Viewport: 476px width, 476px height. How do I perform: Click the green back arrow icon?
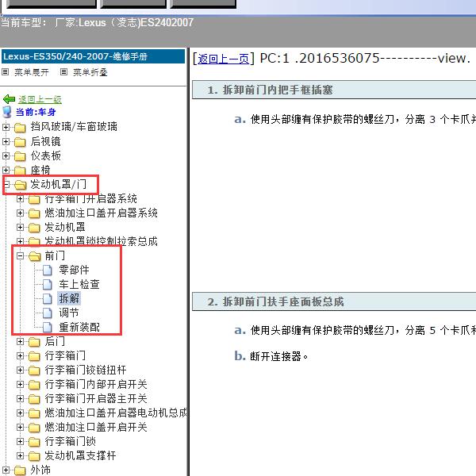[x=9, y=99]
